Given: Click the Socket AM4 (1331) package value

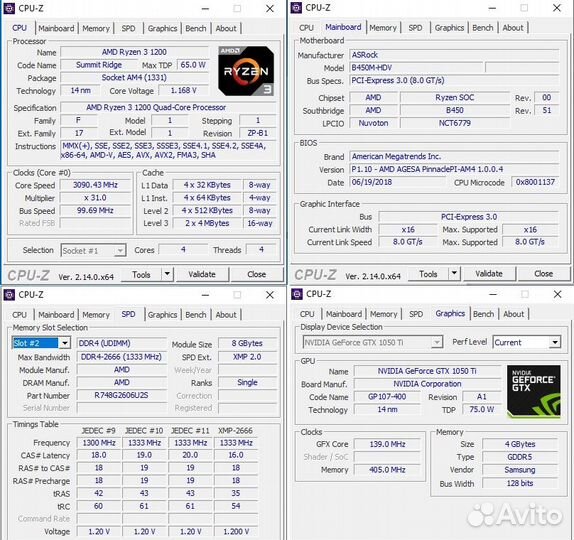Looking at the screenshot, I should click(134, 78).
